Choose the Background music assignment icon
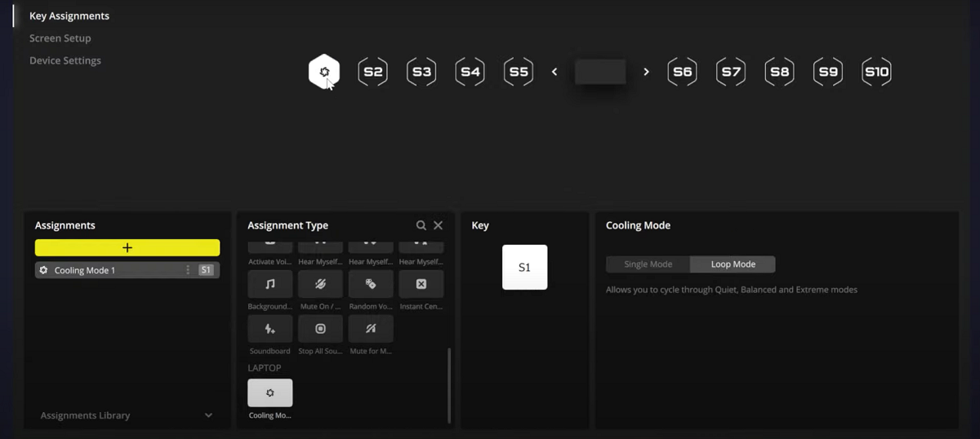The image size is (980, 439). [x=269, y=284]
